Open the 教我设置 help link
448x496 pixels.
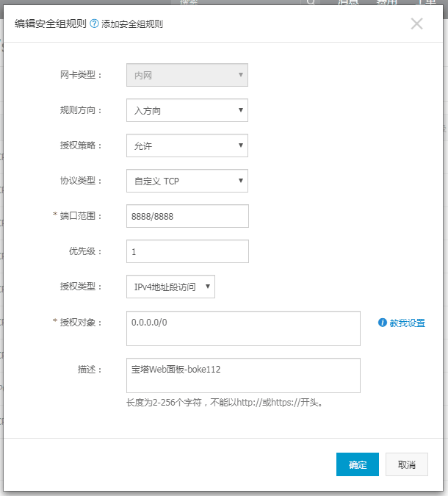tap(407, 323)
